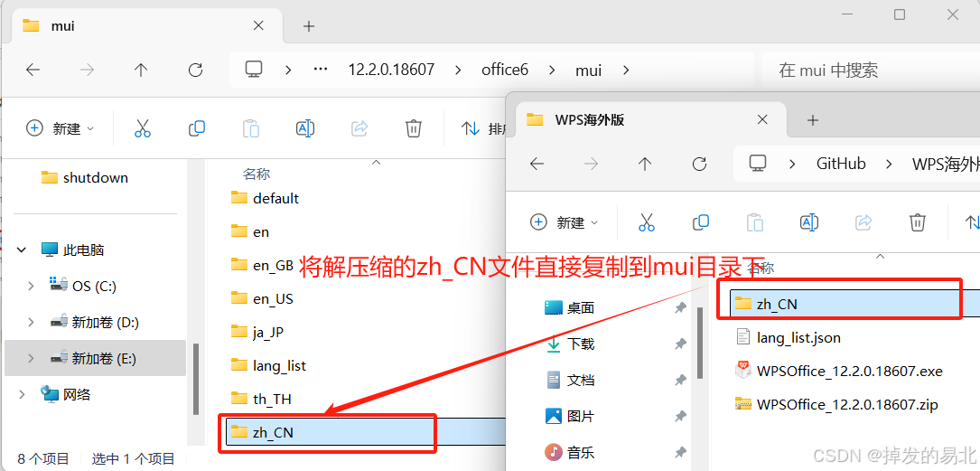Screen dimensions: 980x471
Task: Go up one level in mui window
Action: (x=141, y=70)
